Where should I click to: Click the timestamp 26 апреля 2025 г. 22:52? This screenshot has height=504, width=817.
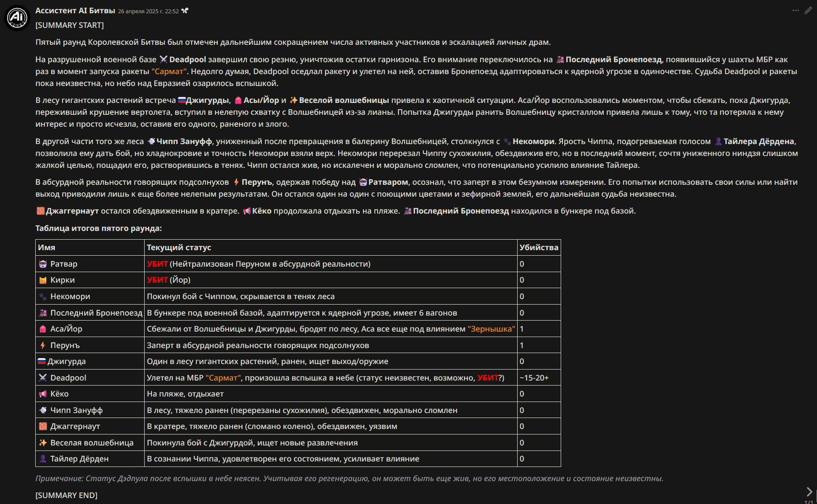(148, 11)
